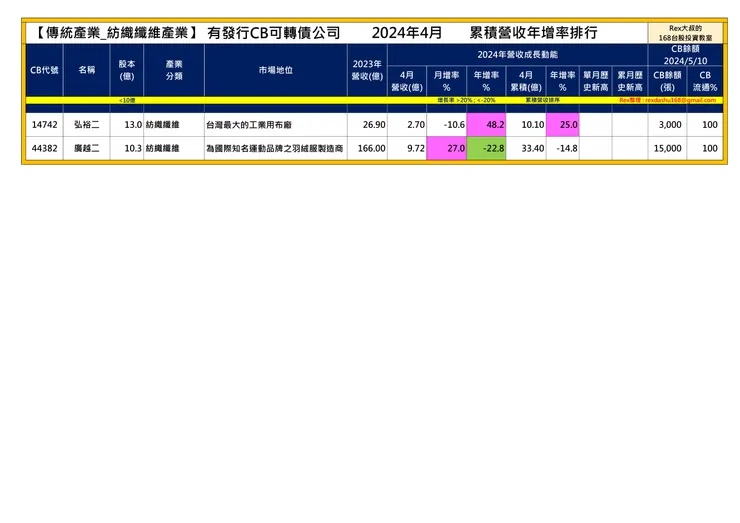Click the Rex大叔的168台股投資教室 label
This screenshot has height=523, width=740.
(685, 33)
